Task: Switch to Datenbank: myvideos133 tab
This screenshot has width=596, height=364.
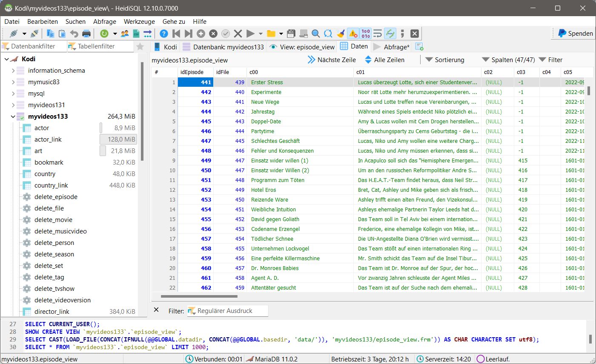Action: click(223, 47)
